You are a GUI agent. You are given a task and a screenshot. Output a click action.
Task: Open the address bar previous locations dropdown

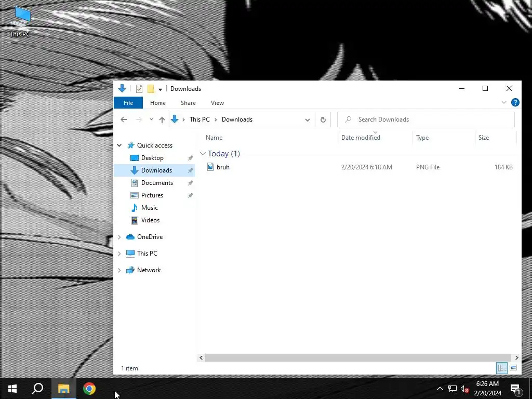click(x=308, y=120)
